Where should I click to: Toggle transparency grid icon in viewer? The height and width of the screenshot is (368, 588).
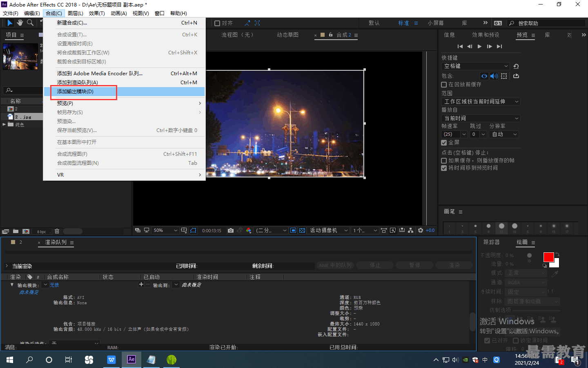(302, 231)
